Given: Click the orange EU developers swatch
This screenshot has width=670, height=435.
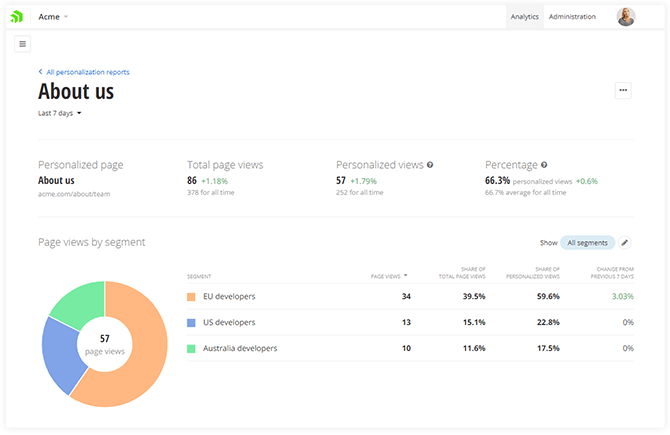Looking at the screenshot, I should pyautogui.click(x=192, y=296).
